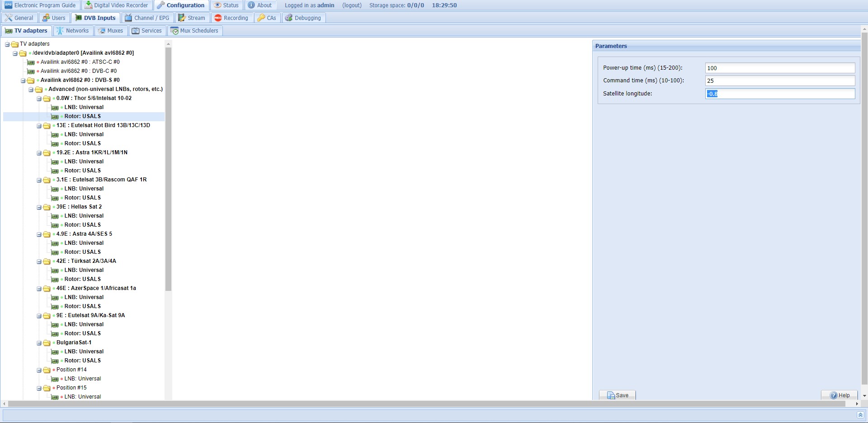Collapse the Position #14 node
Viewport: 868px width, 423px height.
point(39,370)
